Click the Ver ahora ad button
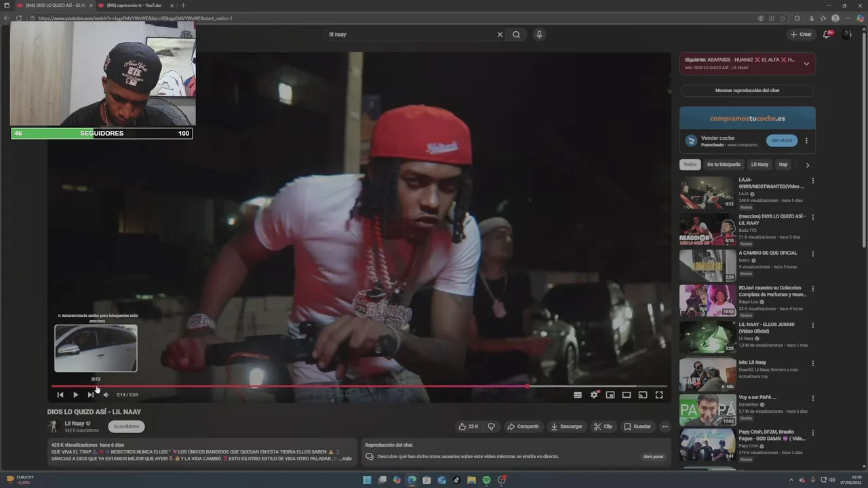The width and height of the screenshot is (868, 488). coord(782,140)
